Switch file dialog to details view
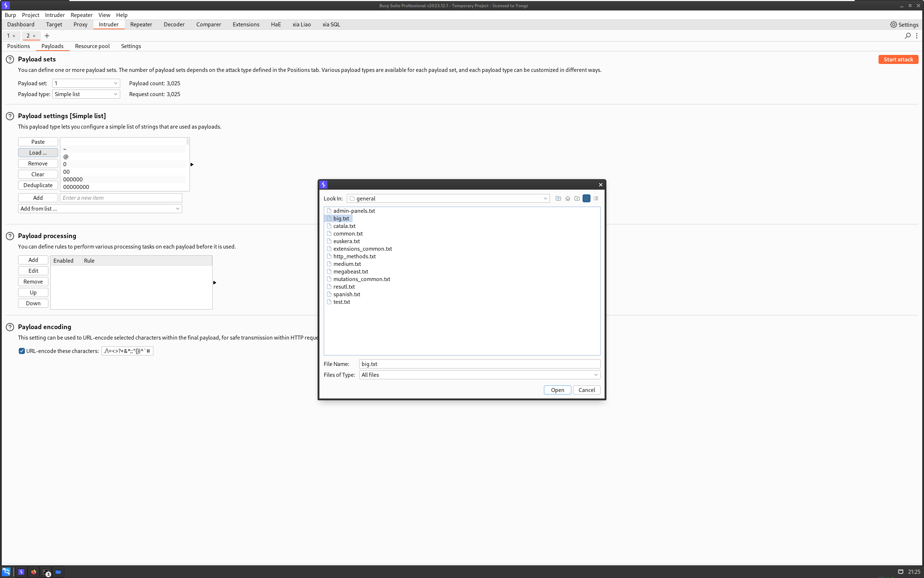924x578 pixels. point(596,198)
